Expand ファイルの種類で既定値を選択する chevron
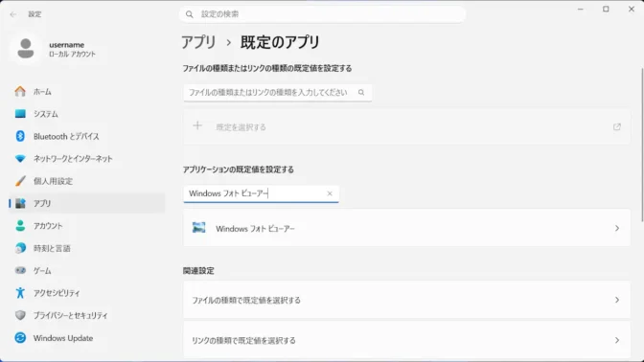 [617, 300]
